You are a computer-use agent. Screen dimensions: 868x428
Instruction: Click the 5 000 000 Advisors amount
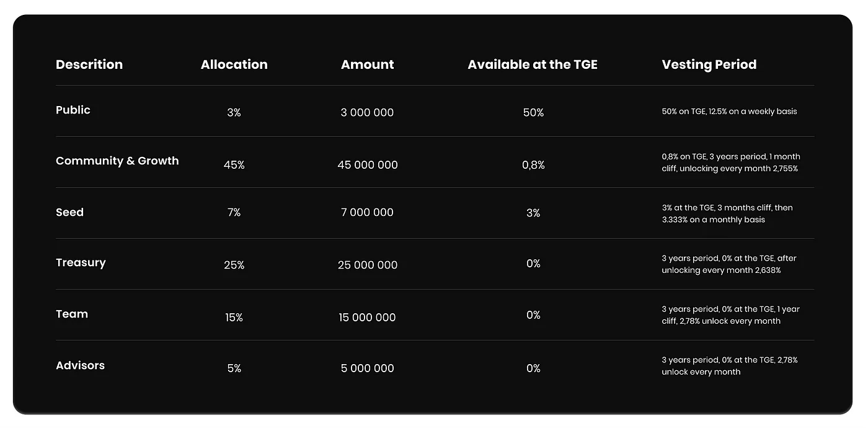367,368
